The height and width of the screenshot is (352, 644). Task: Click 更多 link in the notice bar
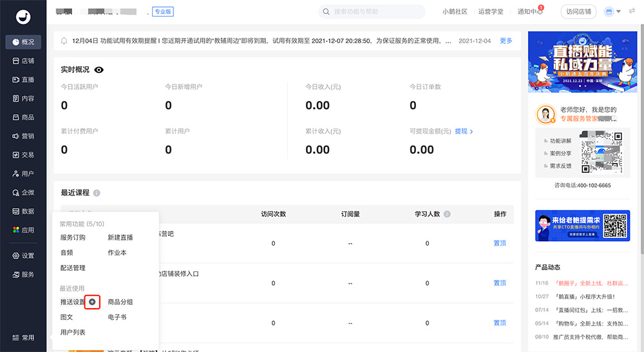tap(506, 41)
